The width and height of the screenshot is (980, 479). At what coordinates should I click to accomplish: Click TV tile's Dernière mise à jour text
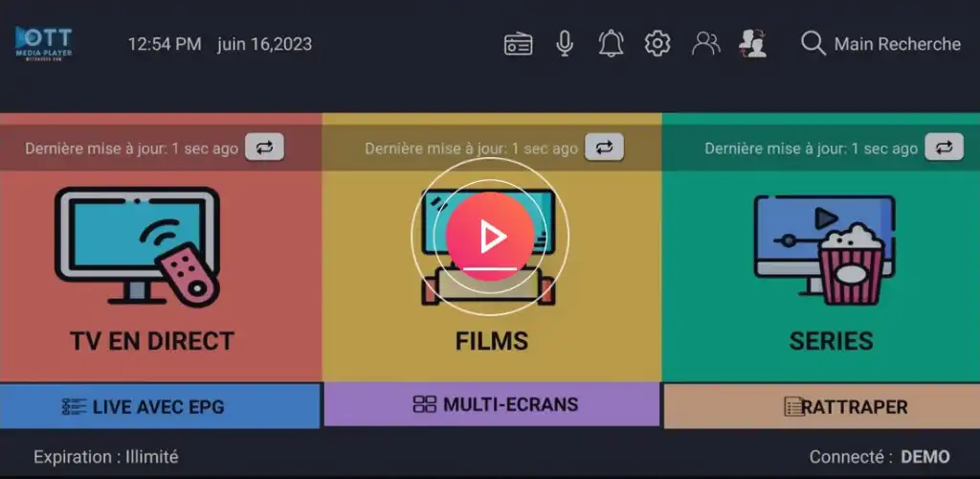131,148
